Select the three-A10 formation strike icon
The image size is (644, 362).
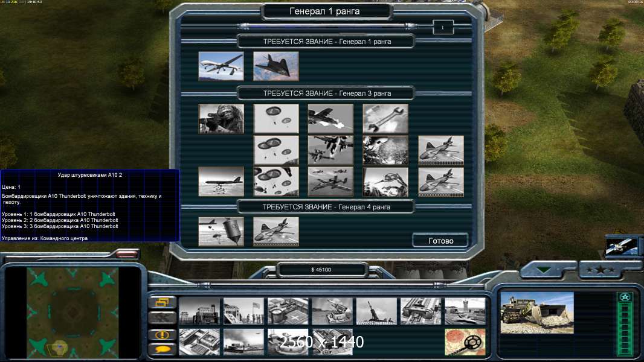coord(330,182)
